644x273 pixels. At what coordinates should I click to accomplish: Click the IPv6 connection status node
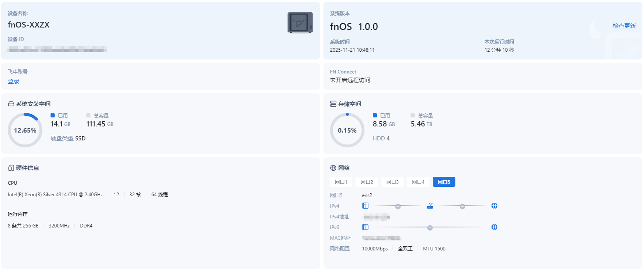(430, 227)
